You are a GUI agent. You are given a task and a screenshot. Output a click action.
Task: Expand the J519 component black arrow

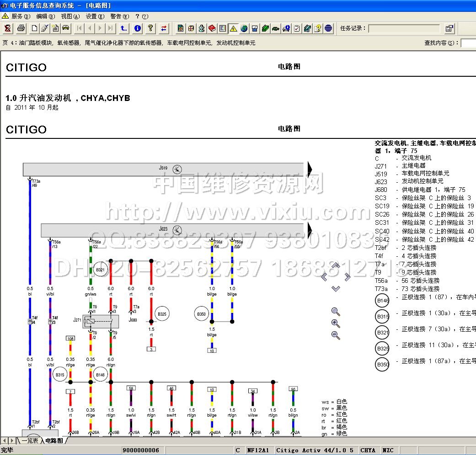310,169
